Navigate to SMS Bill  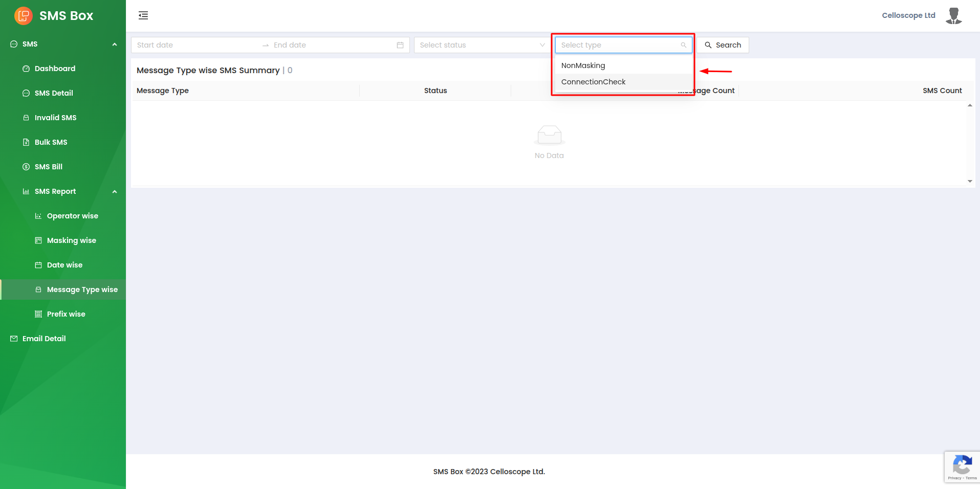(x=49, y=167)
